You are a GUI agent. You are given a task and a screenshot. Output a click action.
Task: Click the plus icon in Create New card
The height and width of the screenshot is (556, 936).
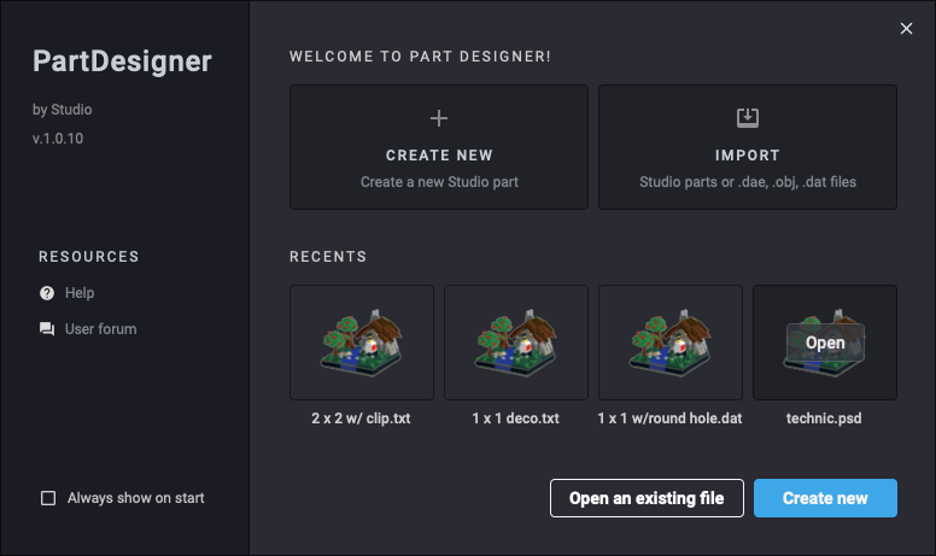[x=439, y=118]
